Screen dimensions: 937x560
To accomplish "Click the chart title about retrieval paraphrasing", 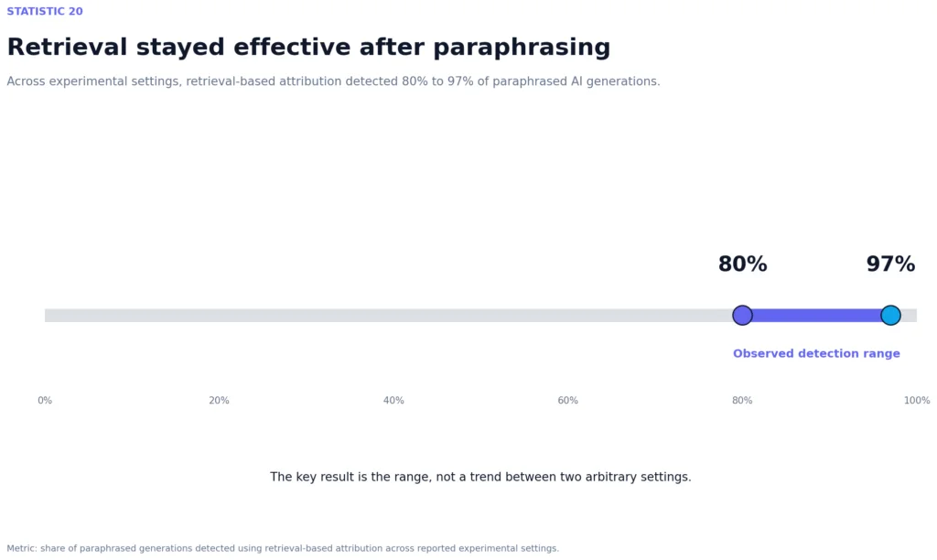I will pos(308,48).
